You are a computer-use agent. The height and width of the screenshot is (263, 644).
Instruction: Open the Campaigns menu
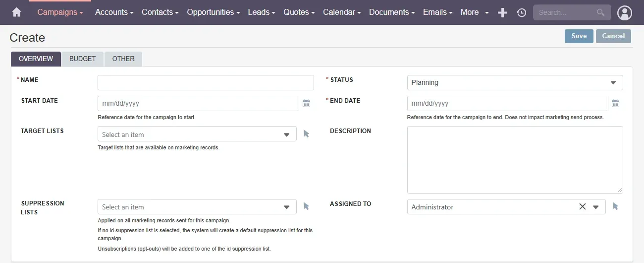coord(60,12)
